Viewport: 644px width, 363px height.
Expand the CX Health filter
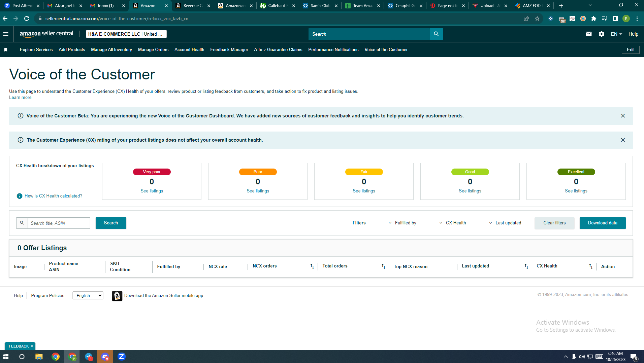(453, 223)
